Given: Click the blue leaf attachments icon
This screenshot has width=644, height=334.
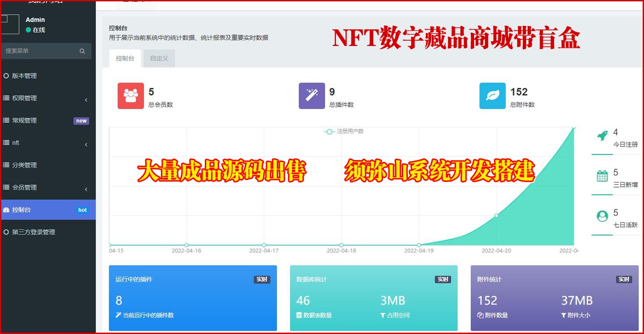Looking at the screenshot, I should [x=492, y=96].
